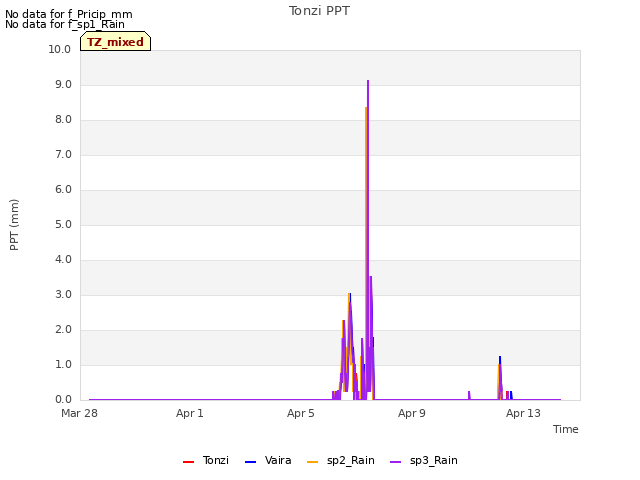Click the 9.0 y-axis tick label

tap(63, 84)
